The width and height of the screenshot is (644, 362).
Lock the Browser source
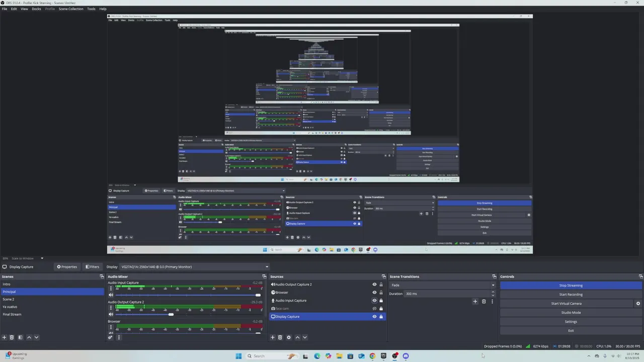pyautogui.click(x=381, y=293)
